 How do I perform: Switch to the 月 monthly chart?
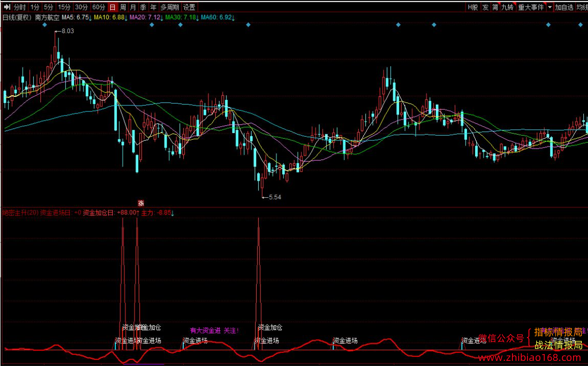(x=133, y=7)
